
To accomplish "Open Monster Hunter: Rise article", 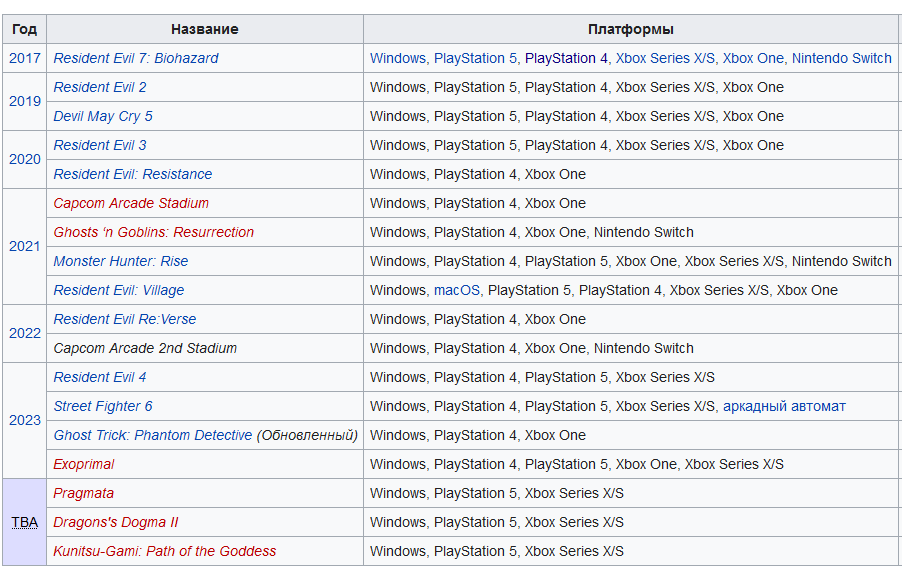I will pyautogui.click(x=121, y=261).
